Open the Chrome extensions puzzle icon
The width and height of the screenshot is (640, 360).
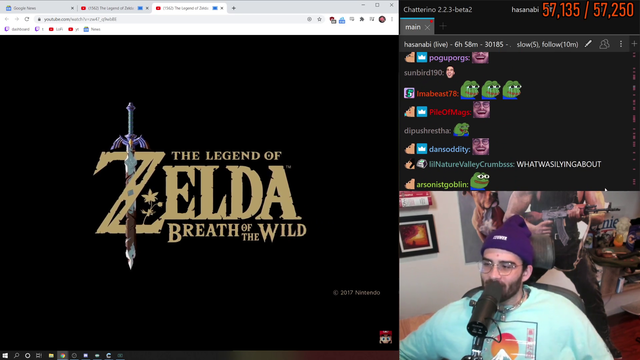tap(362, 19)
